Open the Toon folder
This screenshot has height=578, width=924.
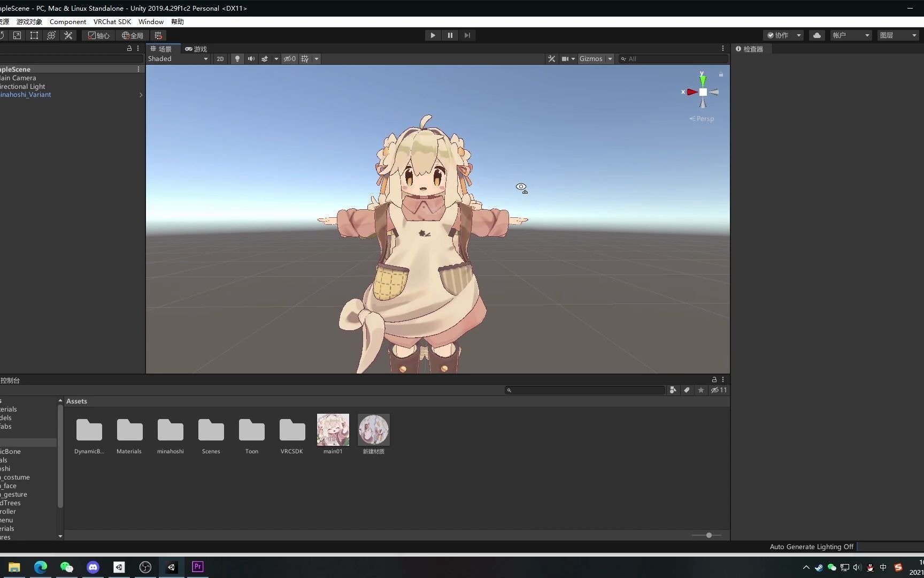coord(252,435)
